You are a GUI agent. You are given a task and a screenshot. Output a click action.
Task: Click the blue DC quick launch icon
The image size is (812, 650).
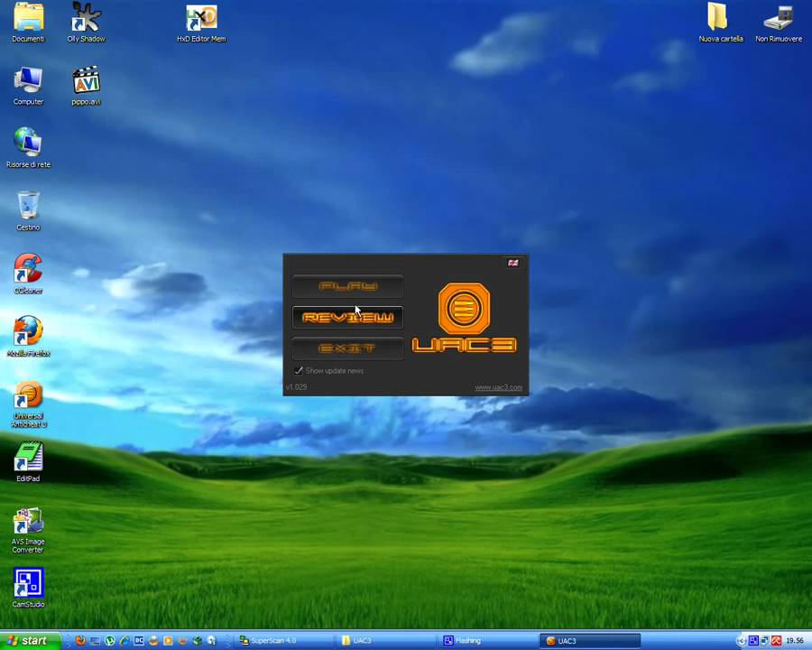(139, 641)
